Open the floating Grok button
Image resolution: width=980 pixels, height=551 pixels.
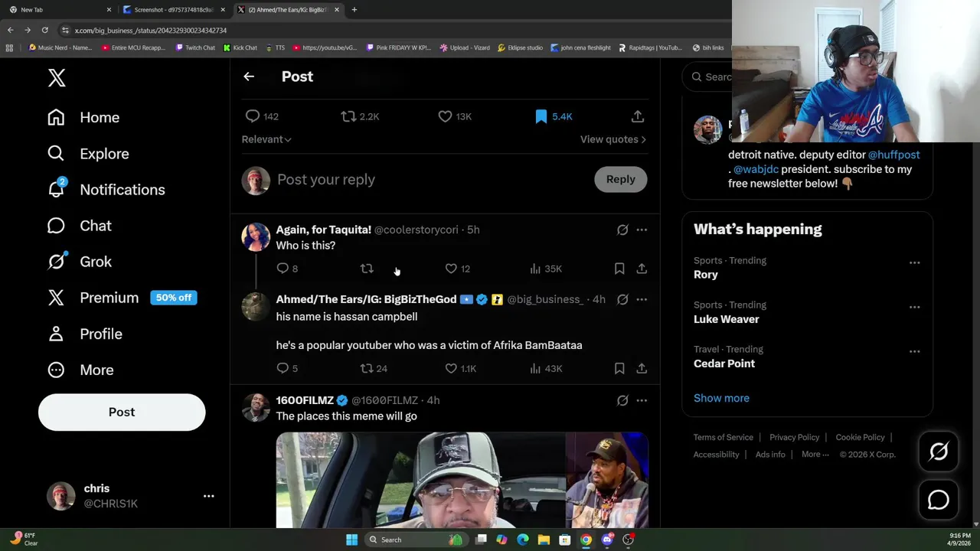click(x=939, y=452)
